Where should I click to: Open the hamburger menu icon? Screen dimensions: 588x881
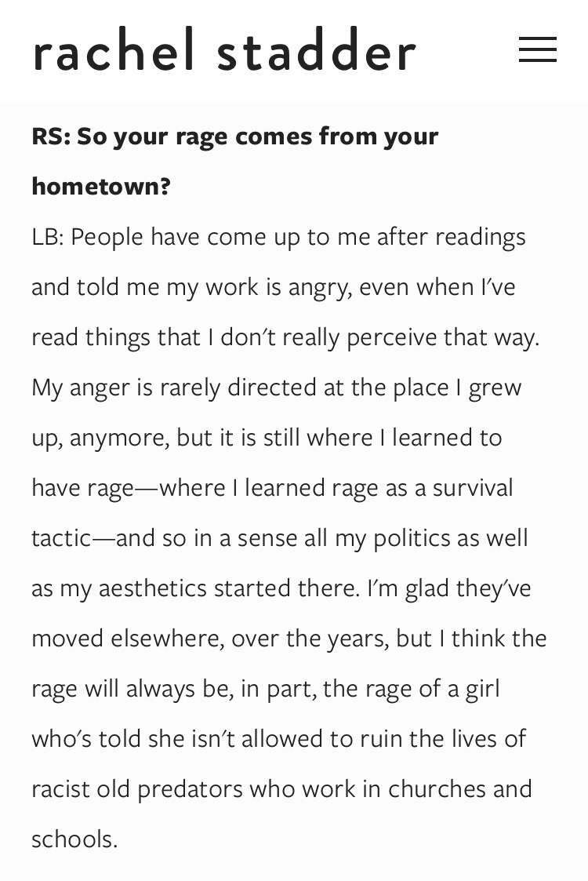[538, 50]
